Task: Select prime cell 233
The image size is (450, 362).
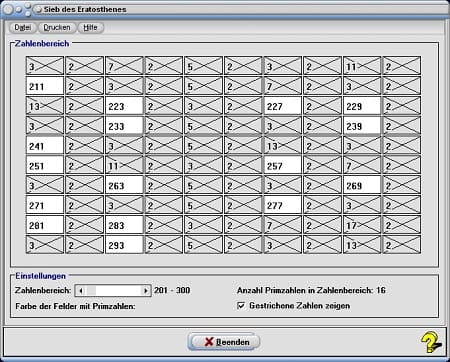Action: (x=124, y=126)
